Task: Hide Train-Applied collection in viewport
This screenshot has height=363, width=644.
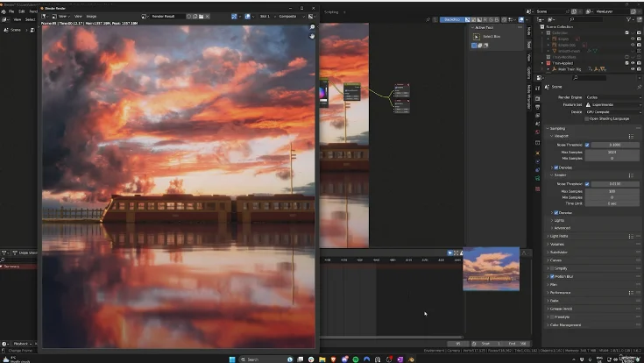Action: (633, 63)
